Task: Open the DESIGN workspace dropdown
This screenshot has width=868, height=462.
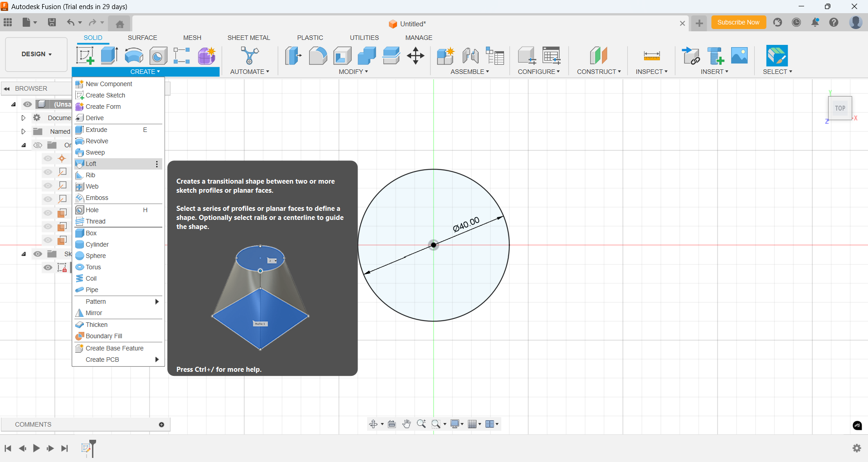Action: point(36,54)
